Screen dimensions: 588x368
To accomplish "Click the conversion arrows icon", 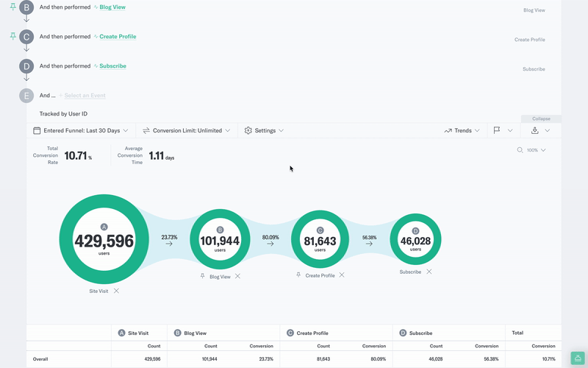I will (146, 130).
